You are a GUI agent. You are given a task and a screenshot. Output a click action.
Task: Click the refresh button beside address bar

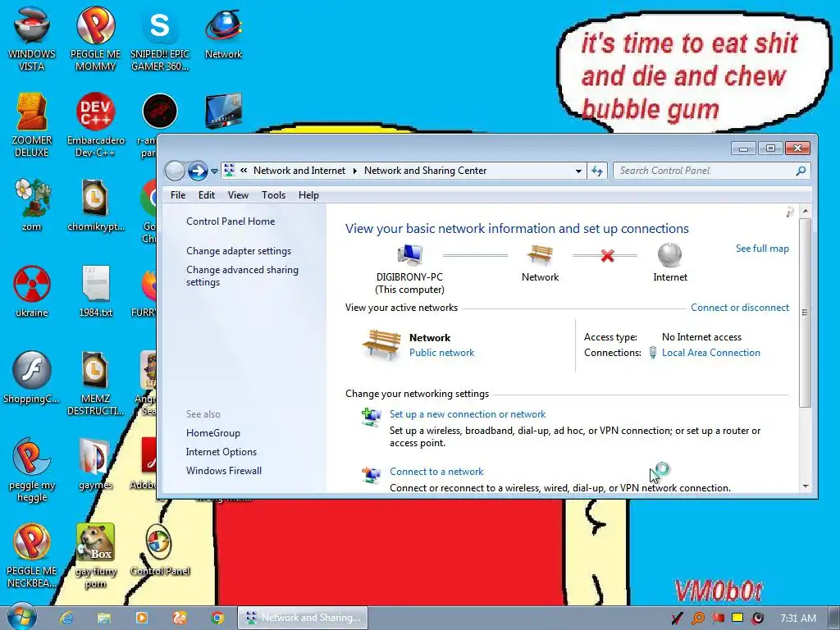click(x=597, y=171)
